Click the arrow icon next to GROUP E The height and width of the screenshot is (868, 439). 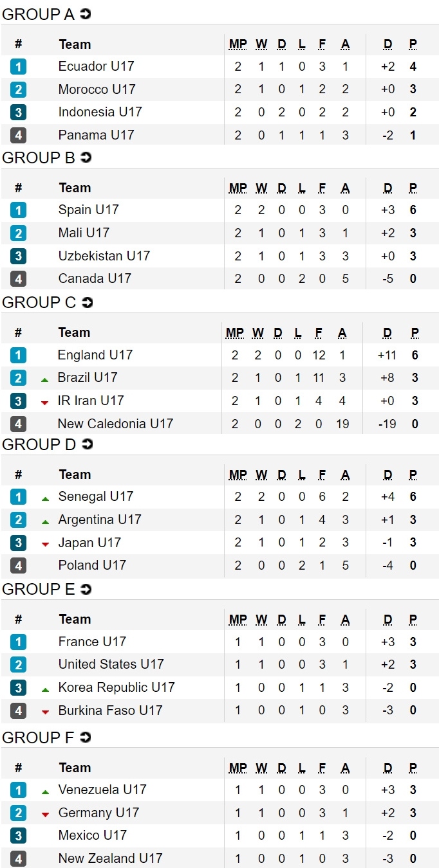pos(85,589)
